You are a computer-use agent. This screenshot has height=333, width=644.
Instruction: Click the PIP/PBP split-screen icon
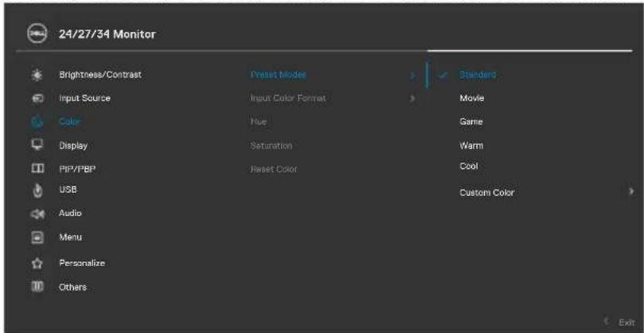tap(37, 169)
